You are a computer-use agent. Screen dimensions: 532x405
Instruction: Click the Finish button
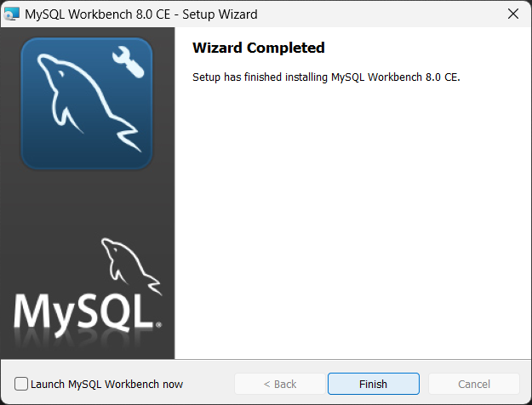pyautogui.click(x=374, y=384)
